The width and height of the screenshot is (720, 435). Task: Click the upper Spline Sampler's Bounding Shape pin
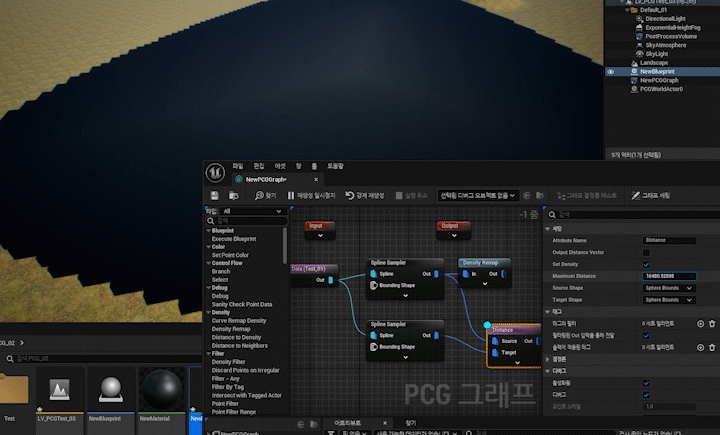tap(374, 285)
